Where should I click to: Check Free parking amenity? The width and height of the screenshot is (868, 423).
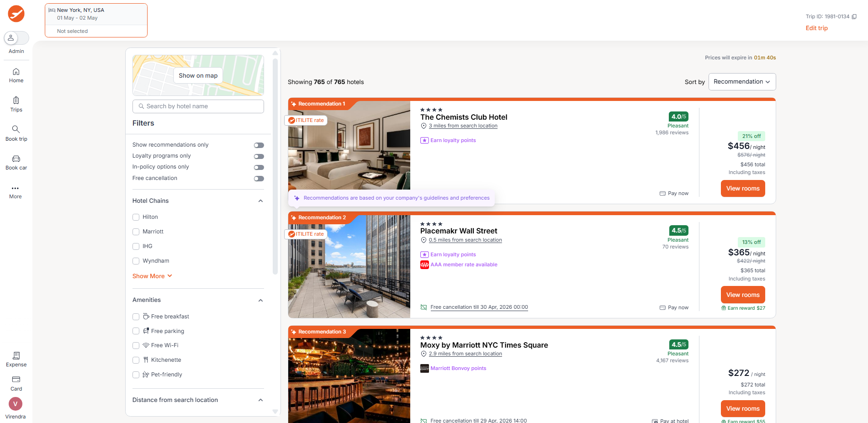(x=136, y=331)
